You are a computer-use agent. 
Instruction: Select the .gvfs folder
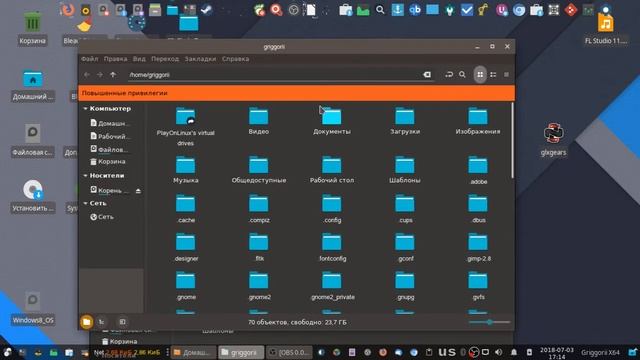point(478,286)
